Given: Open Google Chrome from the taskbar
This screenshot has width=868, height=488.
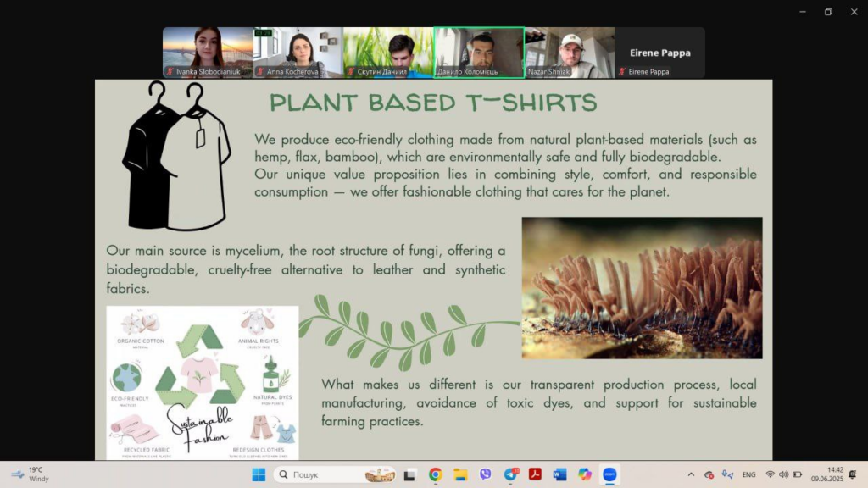Looking at the screenshot, I should point(435,474).
